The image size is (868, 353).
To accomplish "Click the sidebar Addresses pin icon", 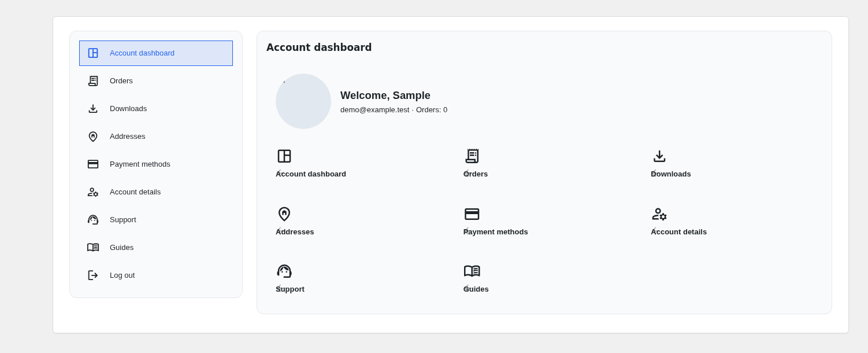I will click(93, 137).
